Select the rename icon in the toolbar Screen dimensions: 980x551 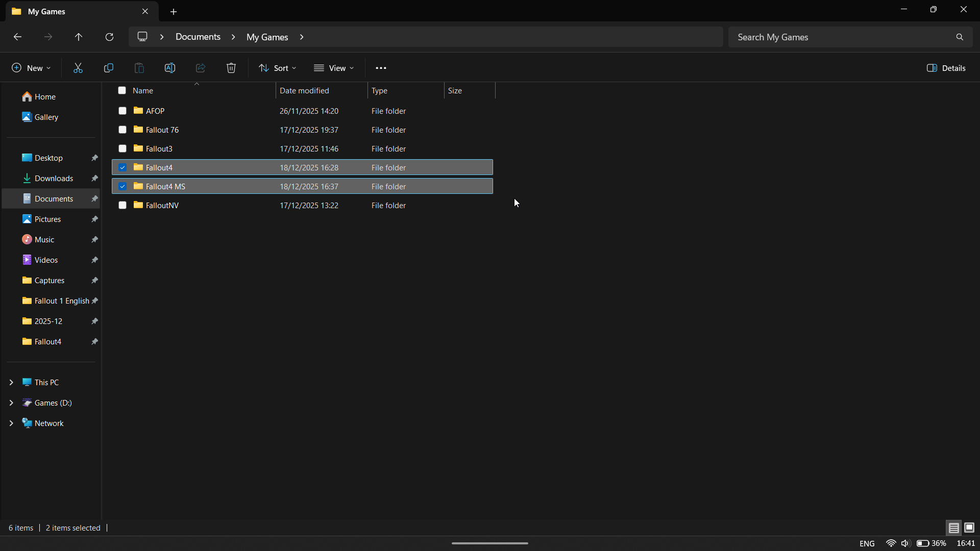pyautogui.click(x=170, y=67)
